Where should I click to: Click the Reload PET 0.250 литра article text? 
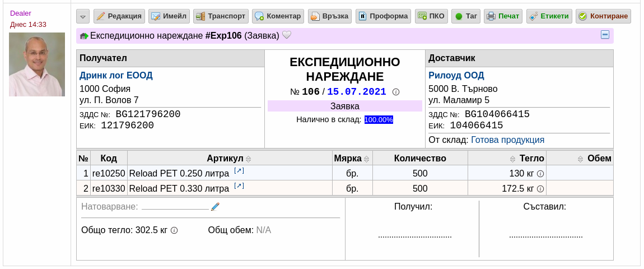[x=179, y=174]
